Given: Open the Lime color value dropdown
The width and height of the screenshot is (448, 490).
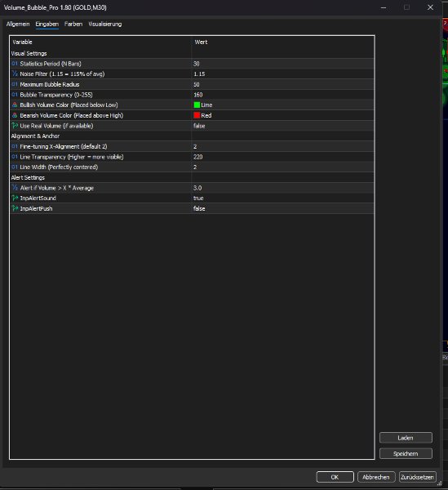Looking at the screenshot, I should click(x=283, y=105).
